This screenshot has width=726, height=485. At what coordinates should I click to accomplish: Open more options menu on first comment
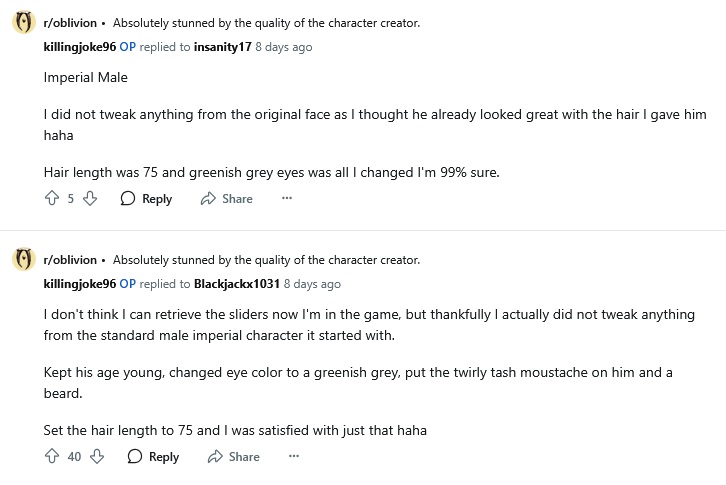(x=287, y=199)
